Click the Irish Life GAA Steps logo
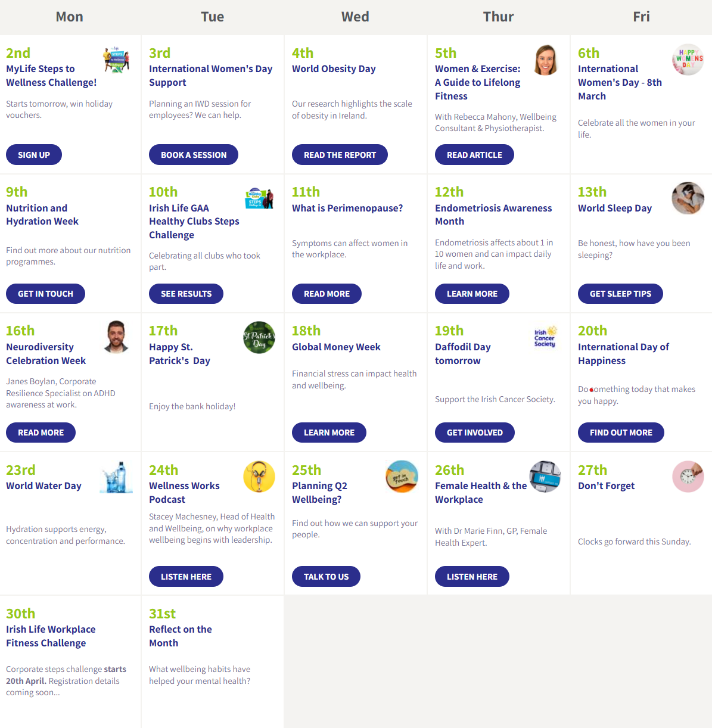The width and height of the screenshot is (712, 728). coord(259,198)
